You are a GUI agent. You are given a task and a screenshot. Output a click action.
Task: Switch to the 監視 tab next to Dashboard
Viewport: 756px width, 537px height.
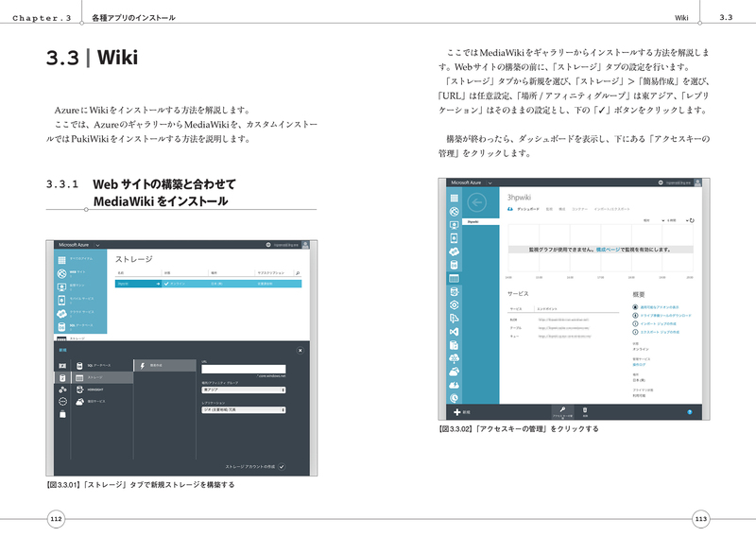(x=549, y=209)
